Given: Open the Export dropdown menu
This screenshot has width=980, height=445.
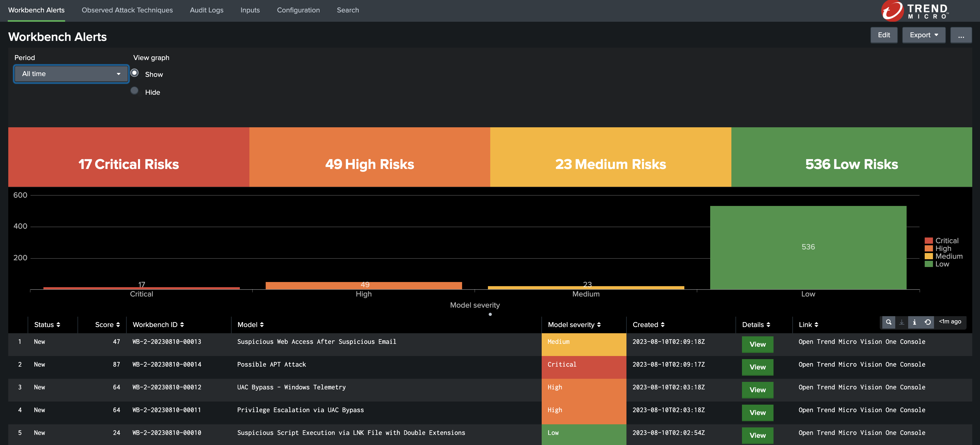Looking at the screenshot, I should click(923, 35).
